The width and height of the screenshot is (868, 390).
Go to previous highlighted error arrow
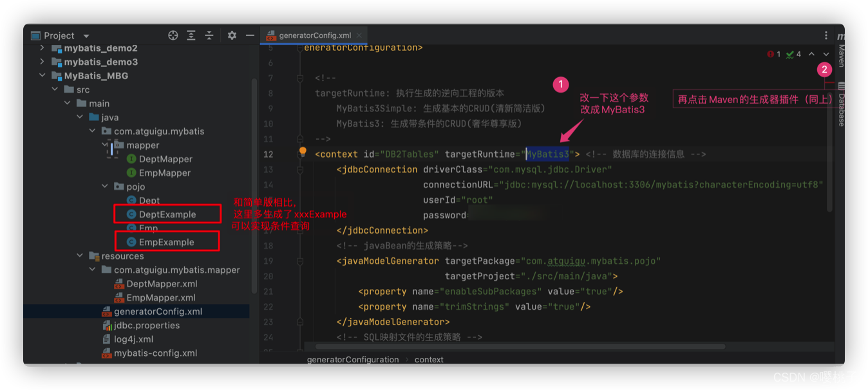pyautogui.click(x=811, y=54)
